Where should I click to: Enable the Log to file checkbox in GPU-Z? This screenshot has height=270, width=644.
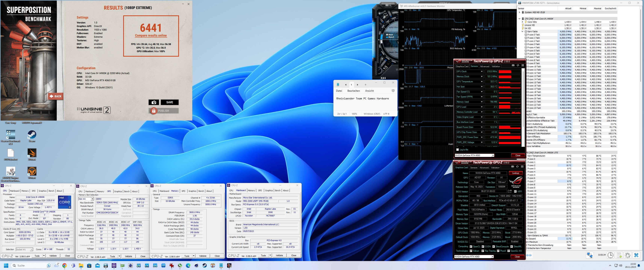pyautogui.click(x=458, y=149)
